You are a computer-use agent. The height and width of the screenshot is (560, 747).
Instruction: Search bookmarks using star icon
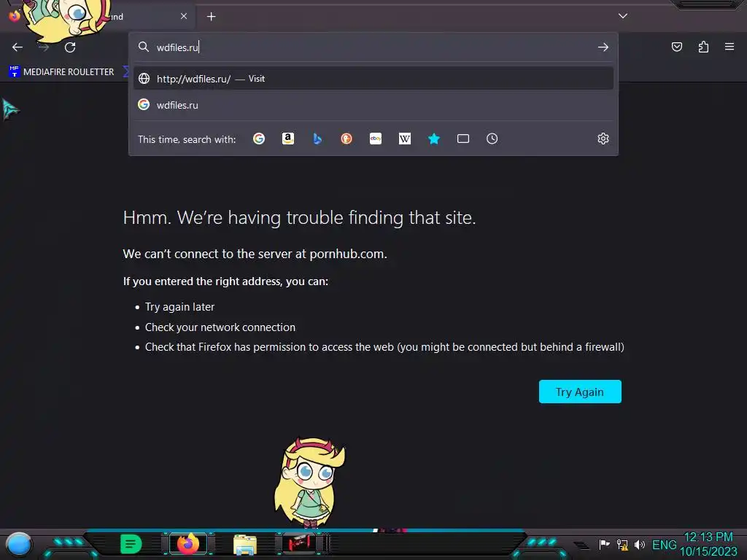(x=433, y=139)
